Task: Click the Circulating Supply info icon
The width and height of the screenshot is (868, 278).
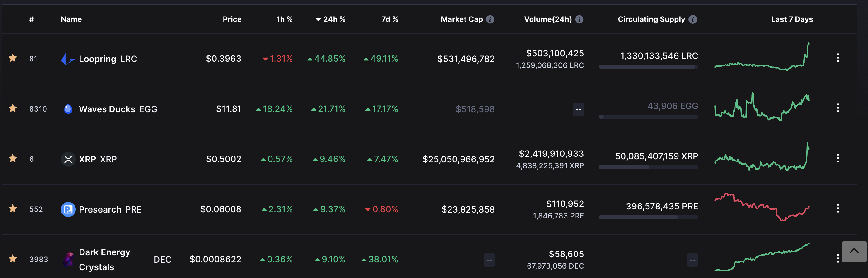Action: 693,19
